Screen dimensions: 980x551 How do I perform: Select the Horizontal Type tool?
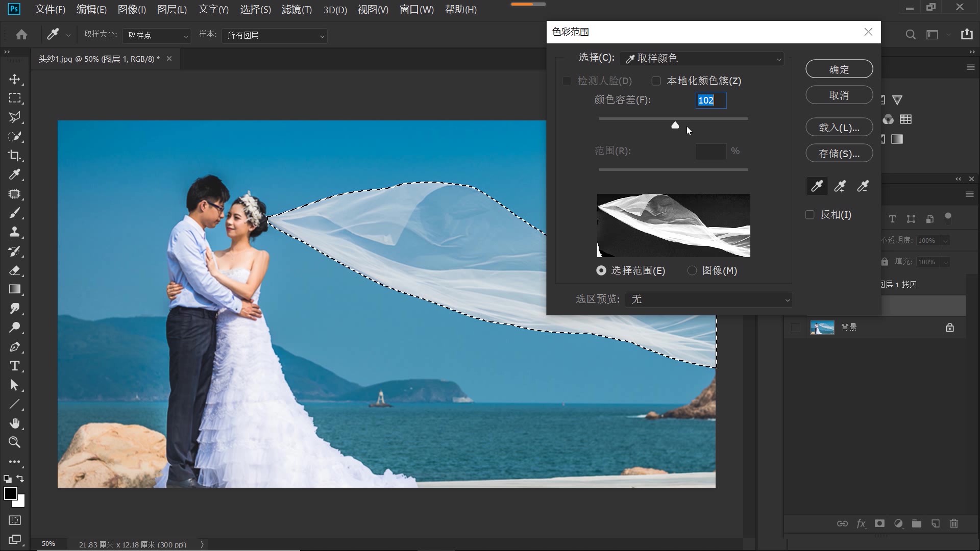(x=15, y=366)
